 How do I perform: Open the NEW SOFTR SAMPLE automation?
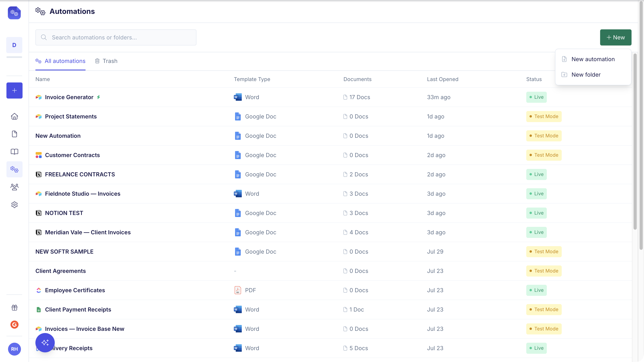pyautogui.click(x=64, y=252)
